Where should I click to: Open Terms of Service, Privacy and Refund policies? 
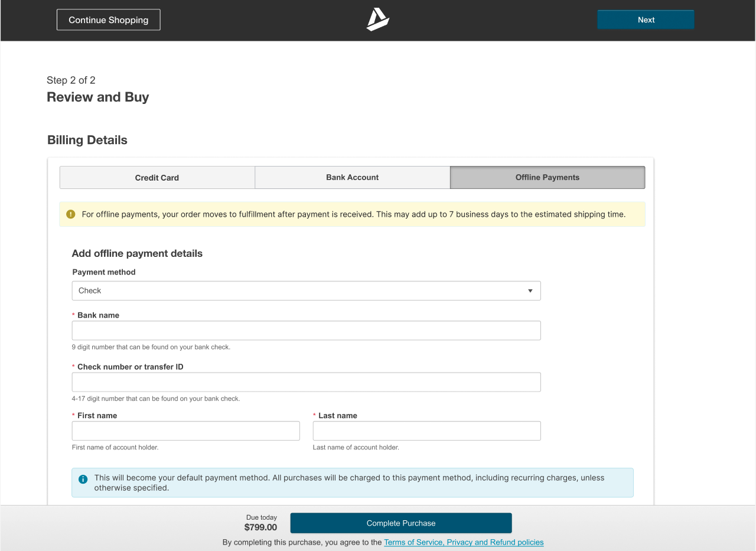pos(464,542)
